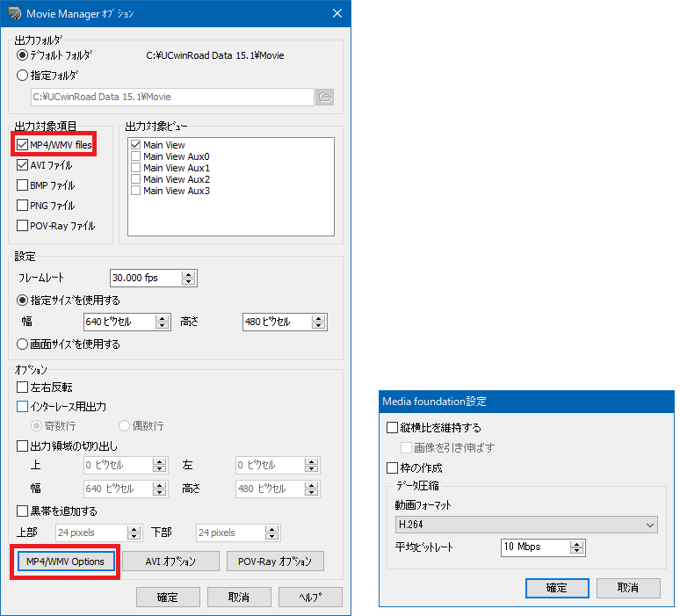Enable the 出力領域の切り出し checkbox
This screenshot has width=680, height=616.
click(x=22, y=446)
